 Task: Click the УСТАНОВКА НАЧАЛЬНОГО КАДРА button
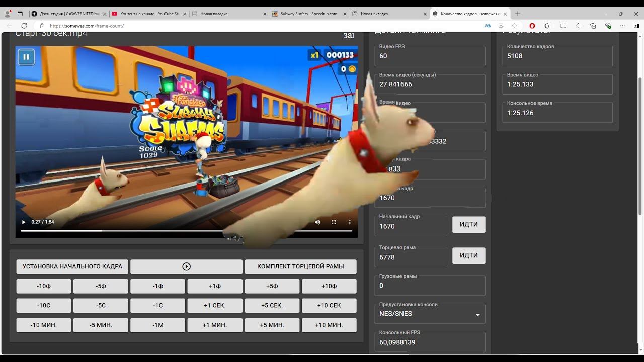click(x=72, y=266)
